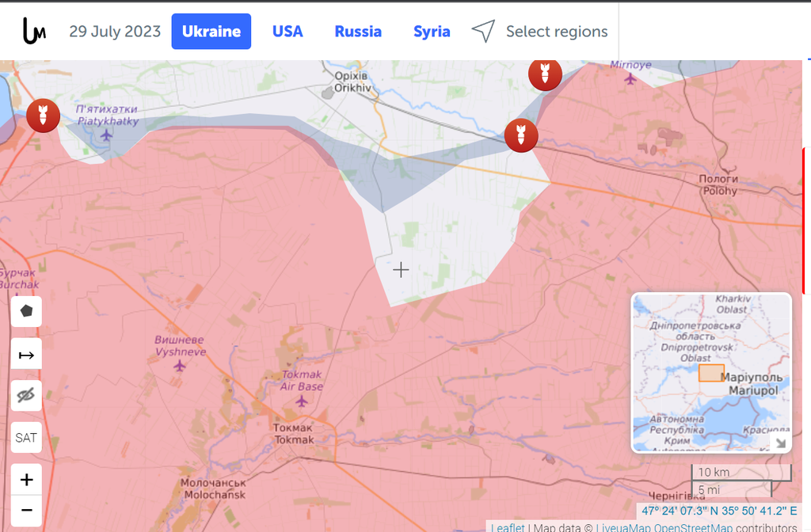Viewport: 811px width, 532px height.
Task: Click the Polohy town label
Action: point(718,184)
